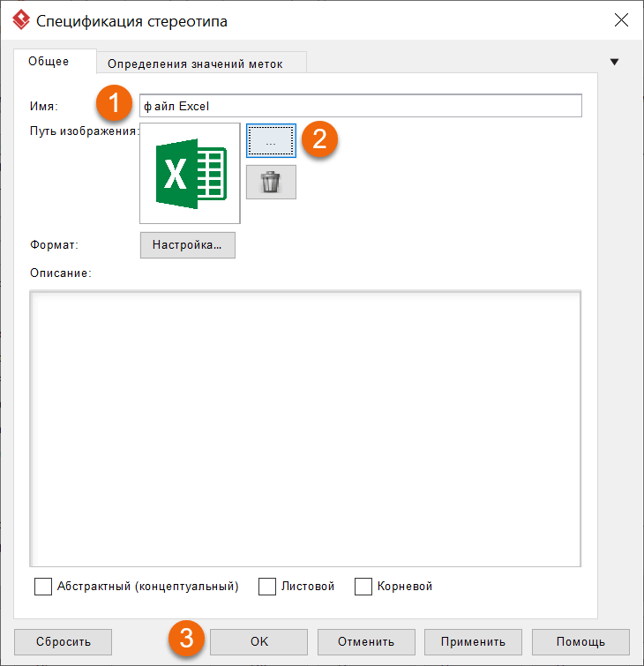Enable the Абстрактный (концептуальный) checkbox

pos(43,587)
